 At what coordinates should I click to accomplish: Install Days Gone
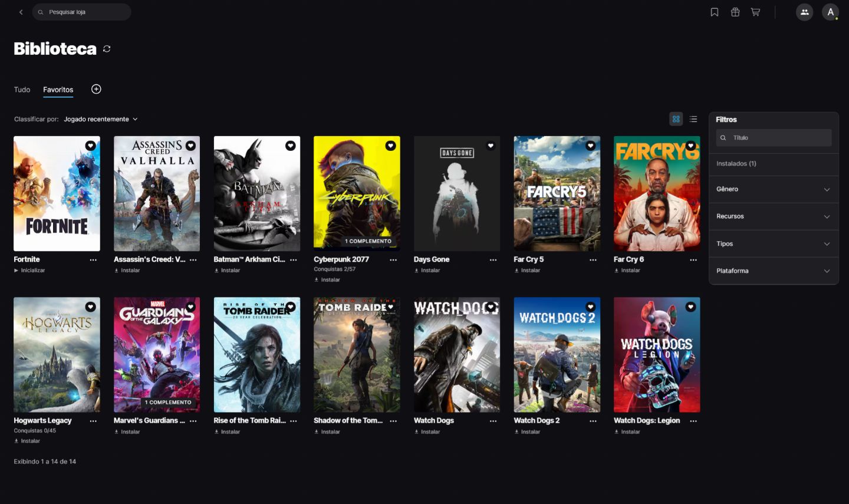(427, 271)
